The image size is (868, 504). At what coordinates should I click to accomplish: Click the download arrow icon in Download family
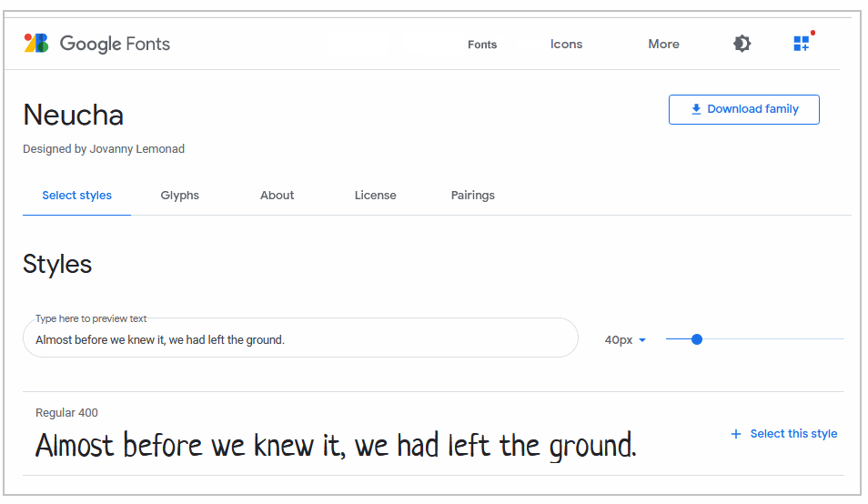(696, 109)
